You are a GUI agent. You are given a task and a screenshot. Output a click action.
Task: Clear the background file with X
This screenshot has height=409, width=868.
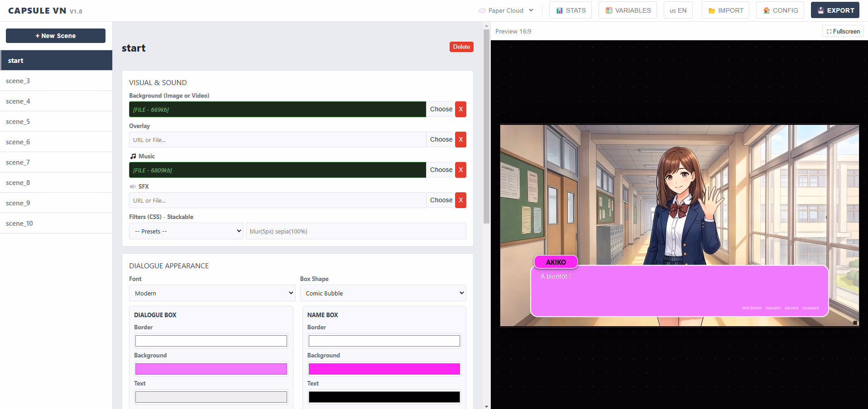[460, 109]
